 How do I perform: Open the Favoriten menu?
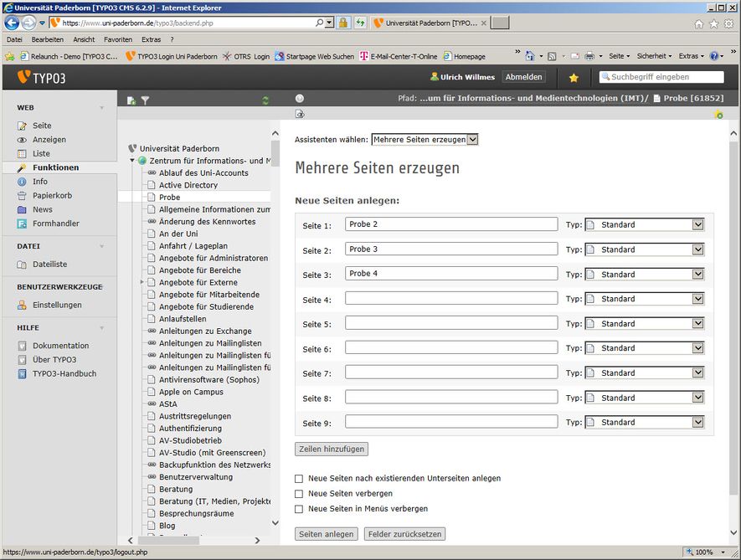tap(118, 39)
